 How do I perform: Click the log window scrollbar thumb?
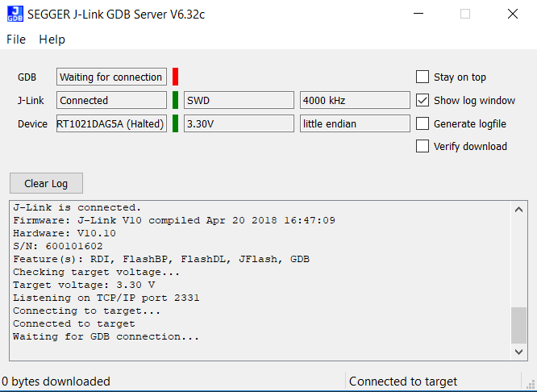pos(519,325)
